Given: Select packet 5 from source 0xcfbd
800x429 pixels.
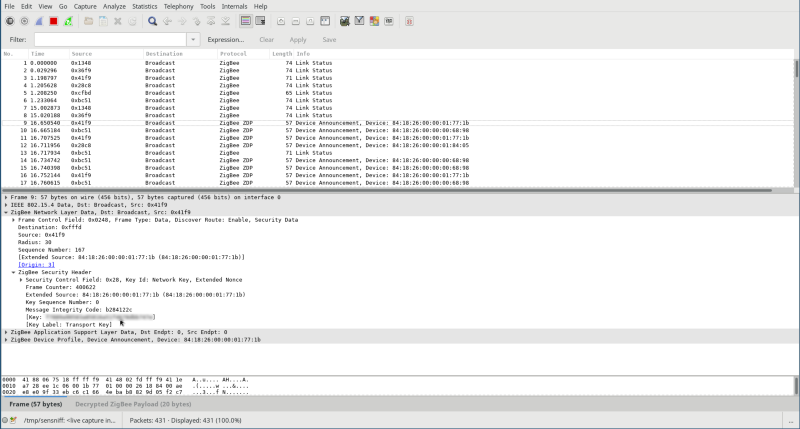Looking at the screenshot, I should point(398,93).
